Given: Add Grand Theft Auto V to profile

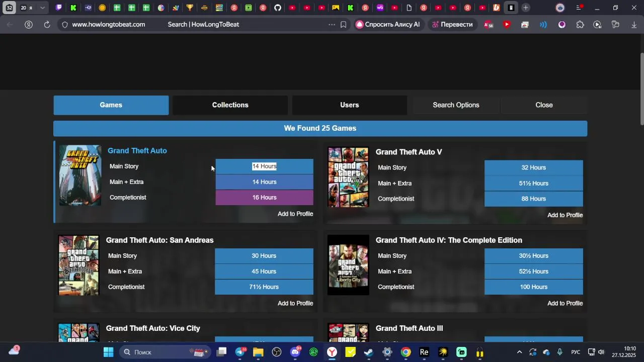Looking at the screenshot, I should 565,215.
